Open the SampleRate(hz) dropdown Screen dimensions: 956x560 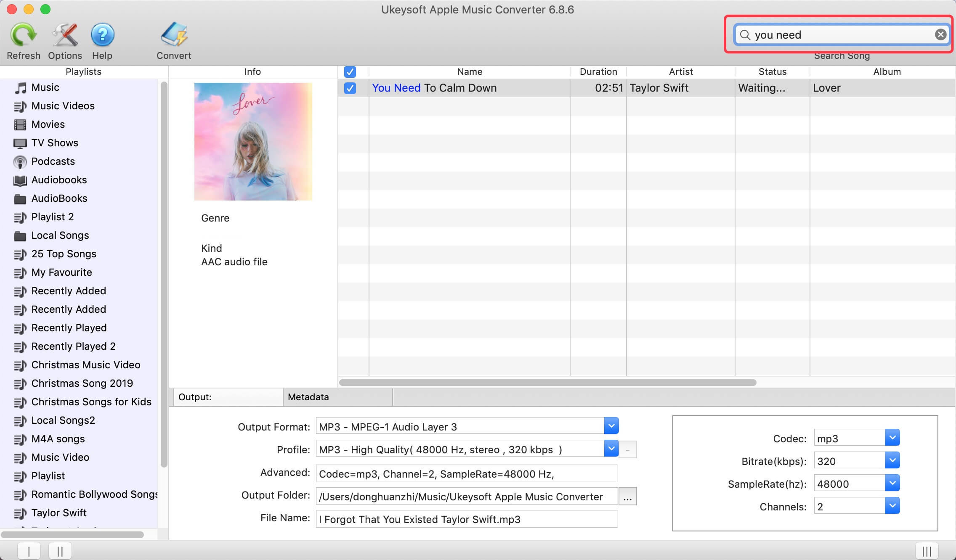pyautogui.click(x=892, y=483)
